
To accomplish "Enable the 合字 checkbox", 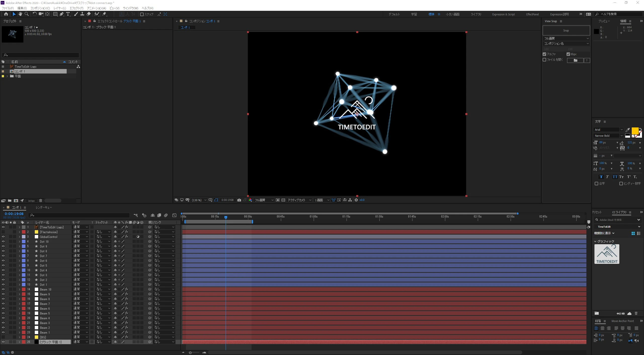I will pos(596,184).
